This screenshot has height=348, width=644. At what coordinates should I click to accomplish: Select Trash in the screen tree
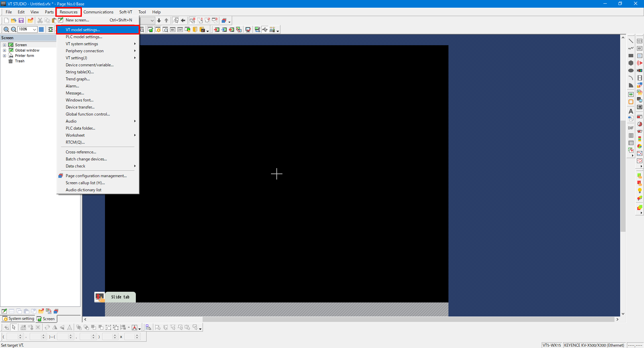(19, 61)
